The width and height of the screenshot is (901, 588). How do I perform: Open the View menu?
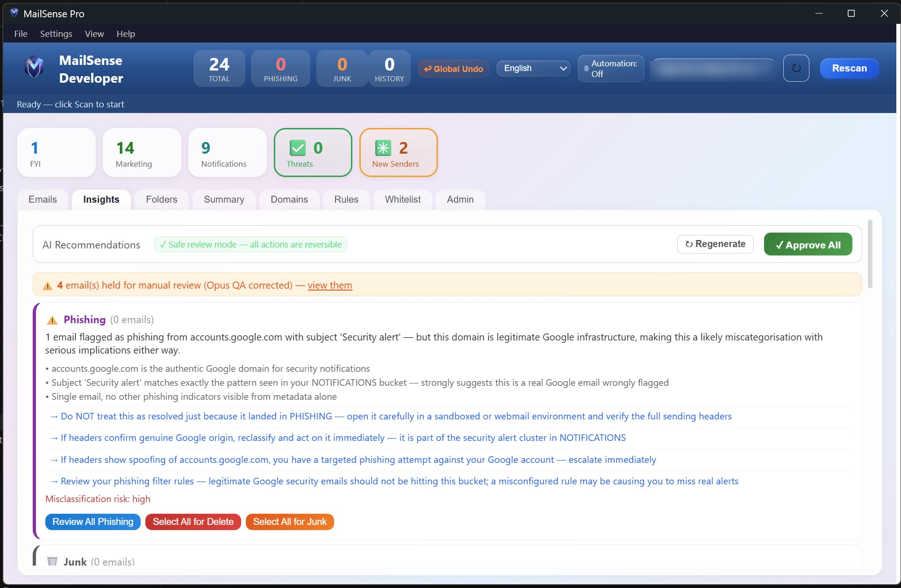(x=94, y=34)
